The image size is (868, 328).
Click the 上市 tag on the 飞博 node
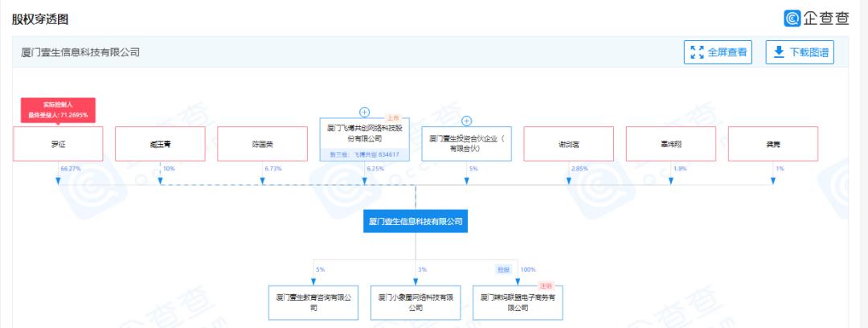click(392, 118)
